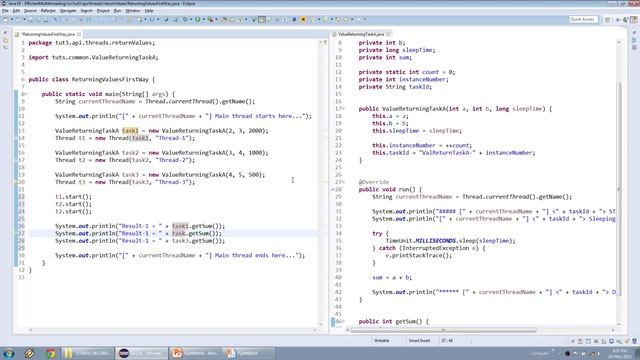Viewport: 640px width, 360px height.
Task: Click the sleepTime field declaration on line 9
Action: [397, 50]
